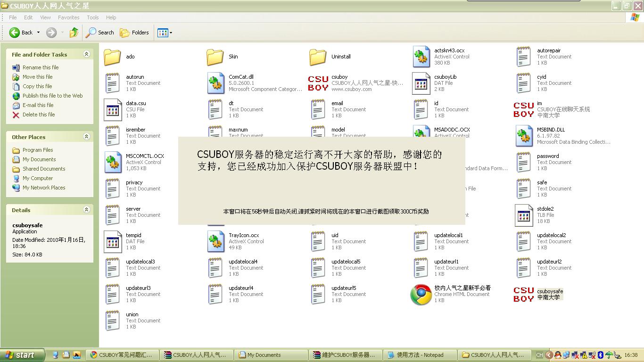This screenshot has height=362, width=644.
Task: Go to My Network Places link
Action: click(44, 188)
